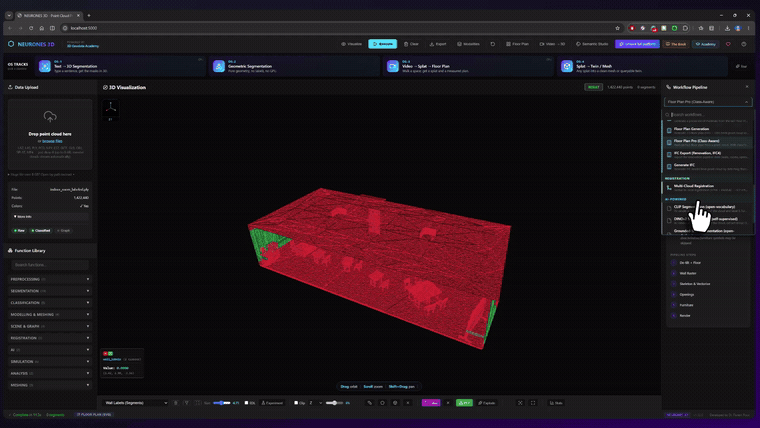Open the Stats panel button
Viewport: 760px width, 428px height.
click(556, 403)
